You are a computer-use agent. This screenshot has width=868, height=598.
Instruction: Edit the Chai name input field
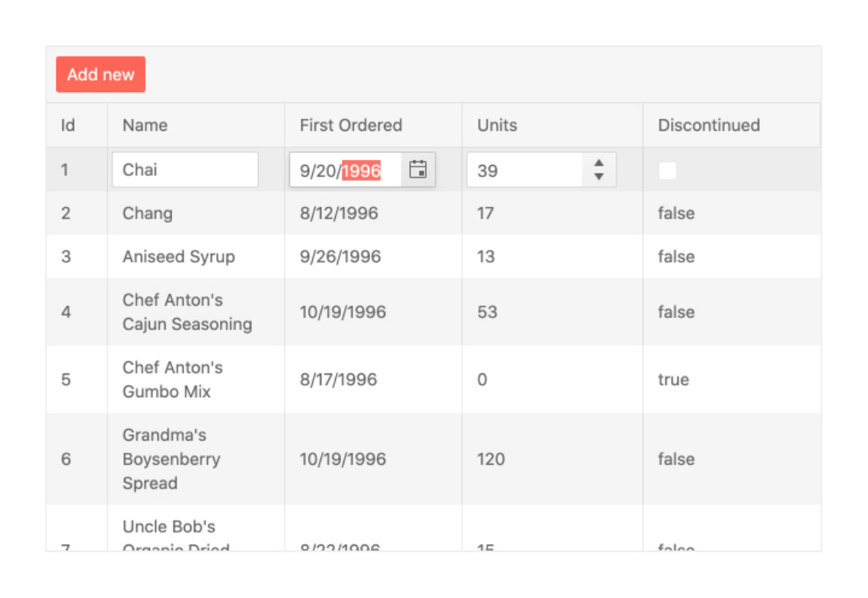click(185, 170)
